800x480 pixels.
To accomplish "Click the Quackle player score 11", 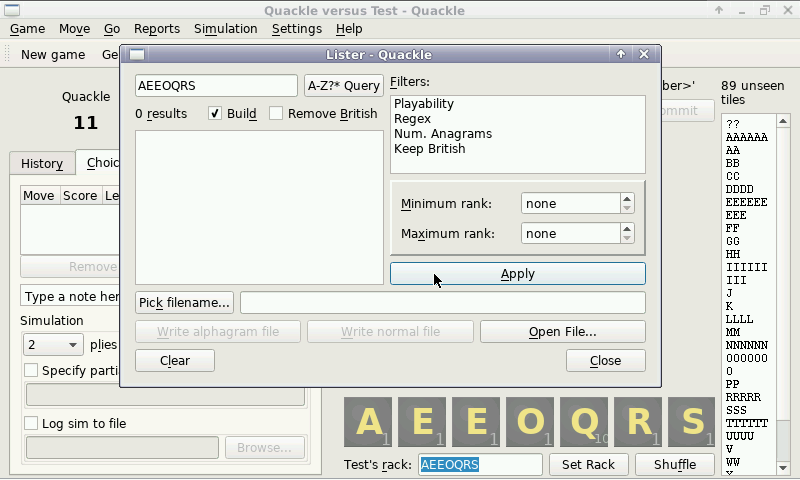I will (86, 123).
